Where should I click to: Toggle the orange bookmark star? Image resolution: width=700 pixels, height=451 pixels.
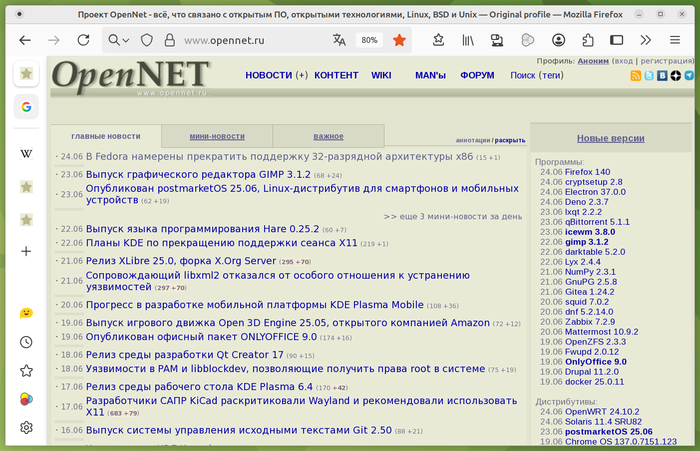pos(399,40)
